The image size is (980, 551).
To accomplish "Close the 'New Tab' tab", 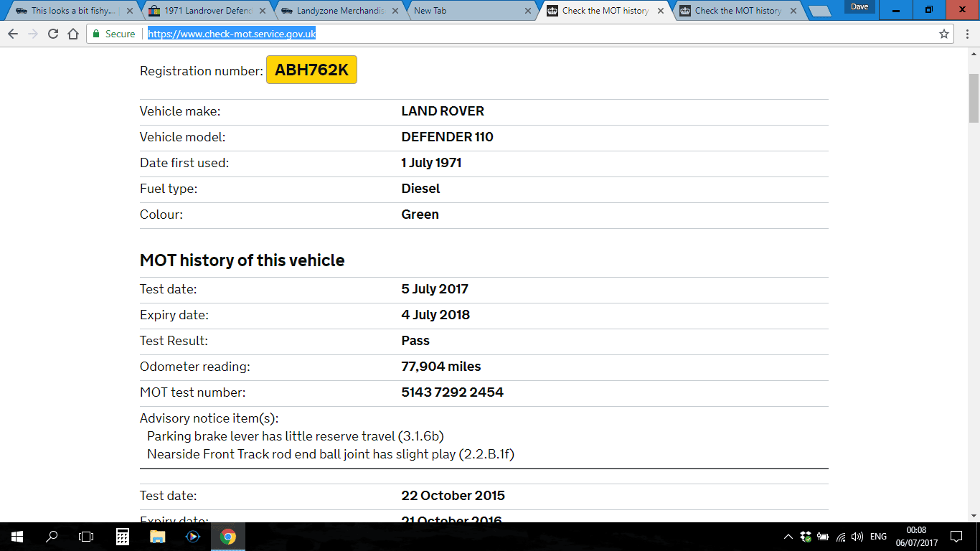I will [529, 11].
